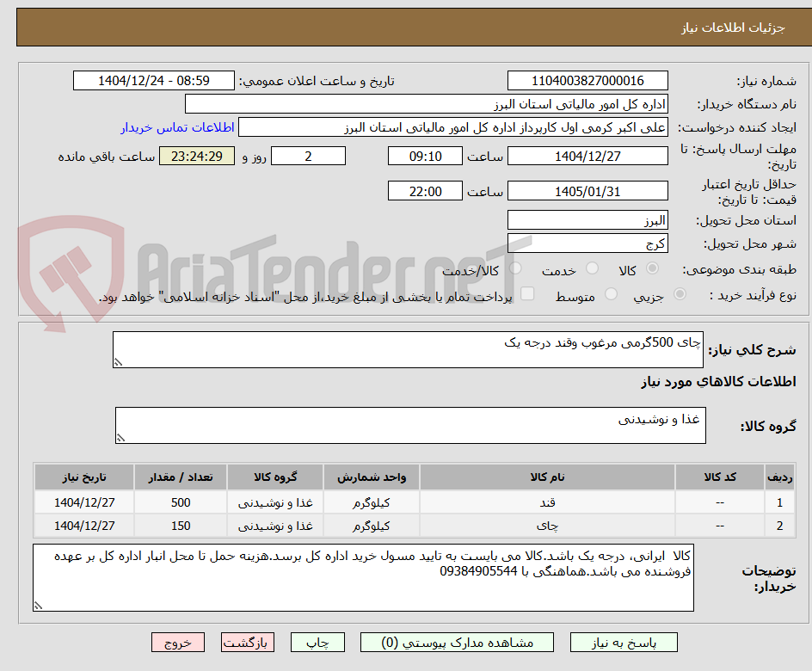Click the ردیف column header
The image size is (812, 671).
780,477
